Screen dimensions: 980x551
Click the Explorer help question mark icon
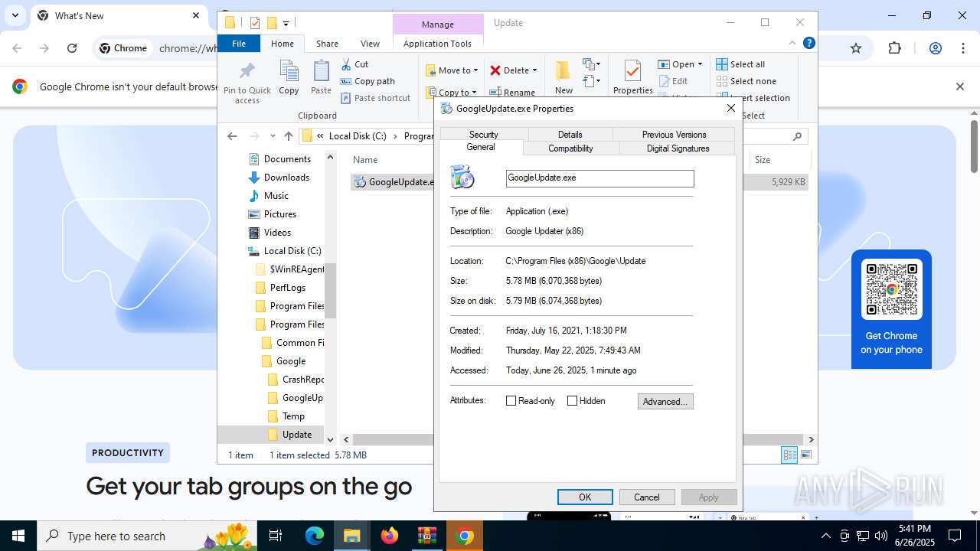(808, 43)
